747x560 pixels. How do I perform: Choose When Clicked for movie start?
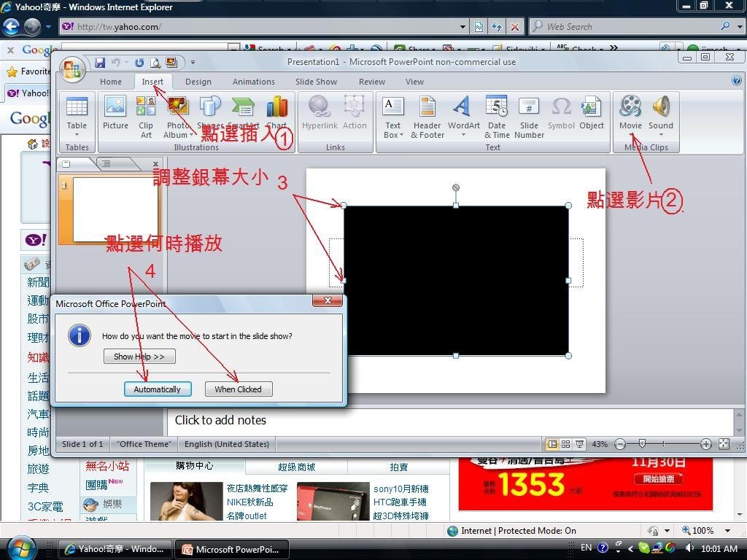[x=239, y=389]
